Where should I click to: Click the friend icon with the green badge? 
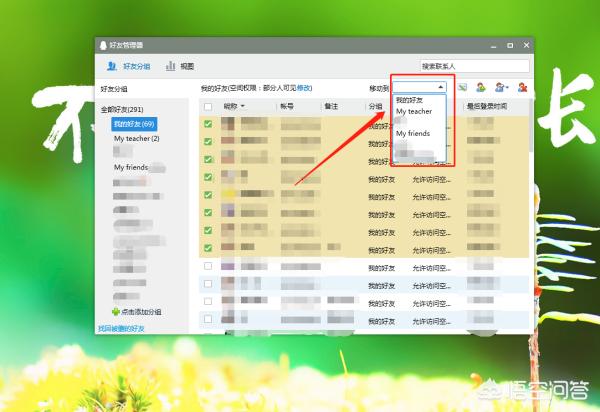[x=481, y=87]
